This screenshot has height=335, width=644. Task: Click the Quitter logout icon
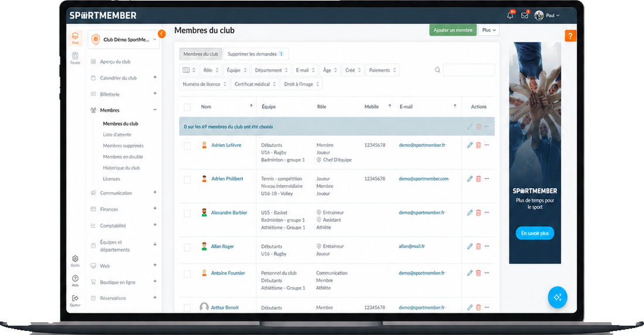point(75,301)
